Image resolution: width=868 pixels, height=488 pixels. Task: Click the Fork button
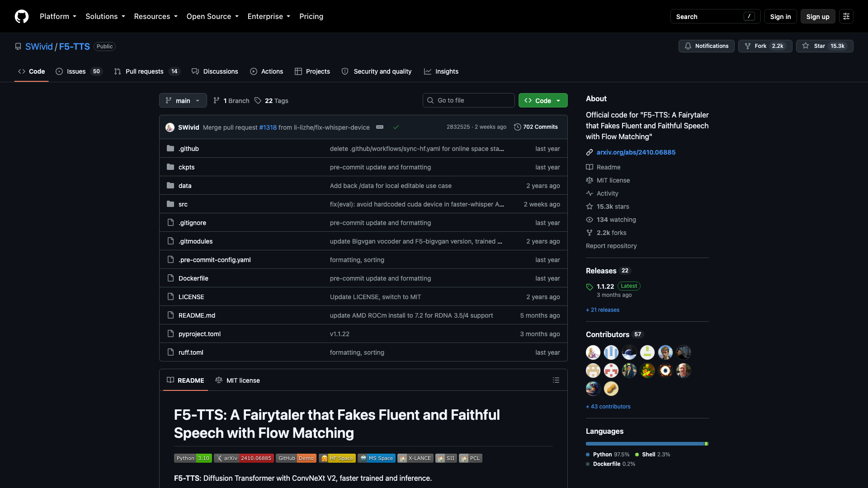[765, 46]
